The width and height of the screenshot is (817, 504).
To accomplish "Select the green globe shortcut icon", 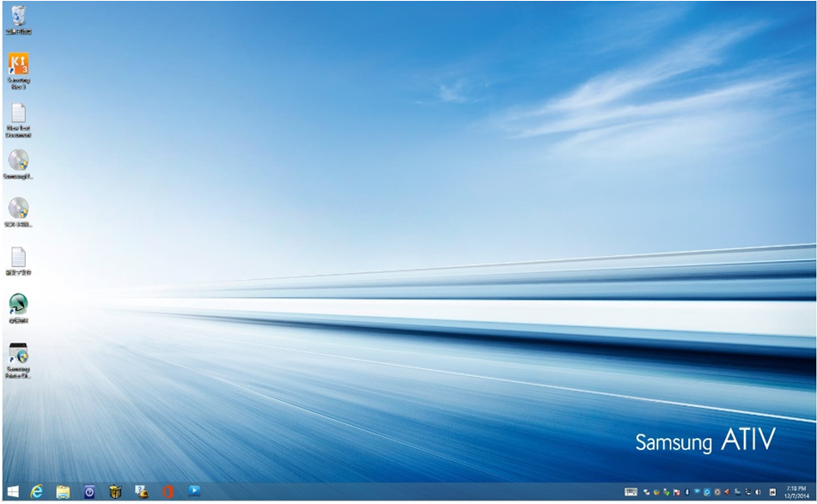I will click(x=18, y=309).
